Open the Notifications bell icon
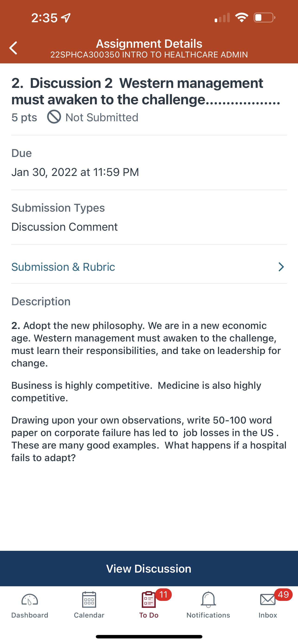This screenshot has height=644, width=298. tap(208, 599)
